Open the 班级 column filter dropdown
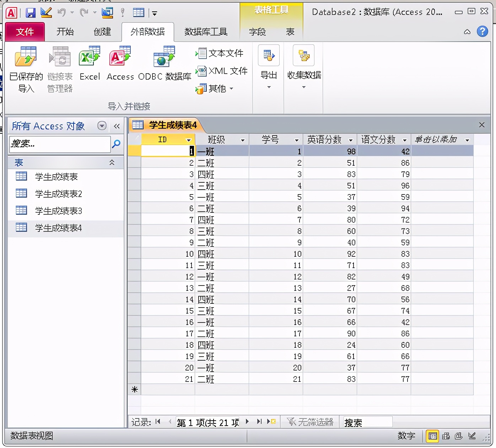 coord(243,140)
